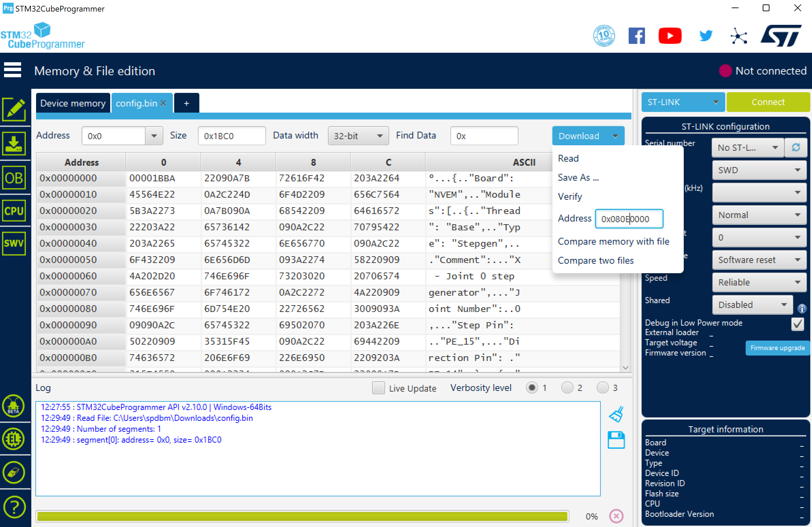Click the ST logo
The height and width of the screenshot is (527, 812).
point(781,35)
